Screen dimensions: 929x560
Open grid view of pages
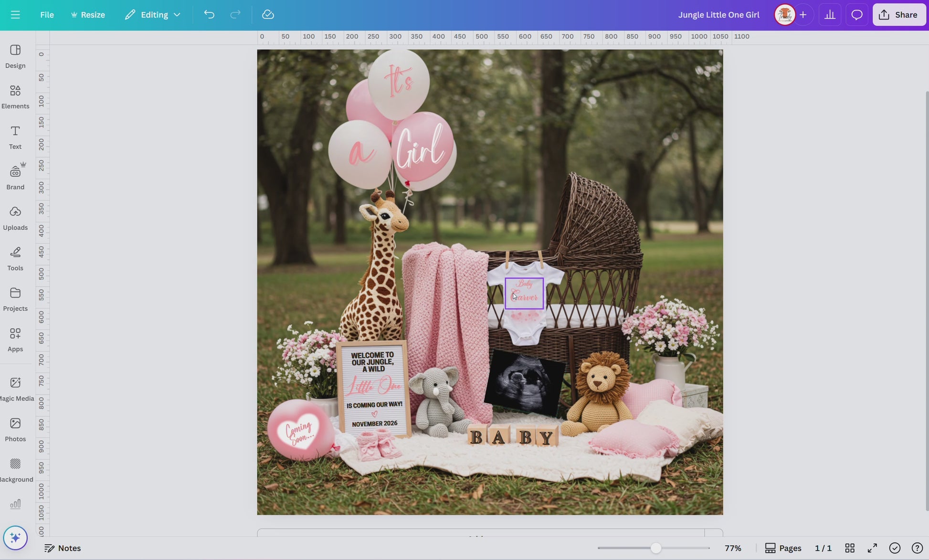[x=850, y=548]
